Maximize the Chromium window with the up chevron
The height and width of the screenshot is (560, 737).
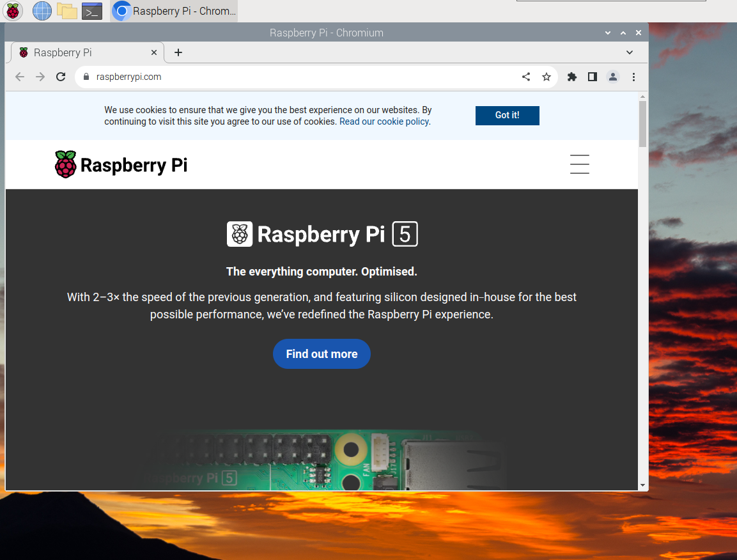click(623, 33)
